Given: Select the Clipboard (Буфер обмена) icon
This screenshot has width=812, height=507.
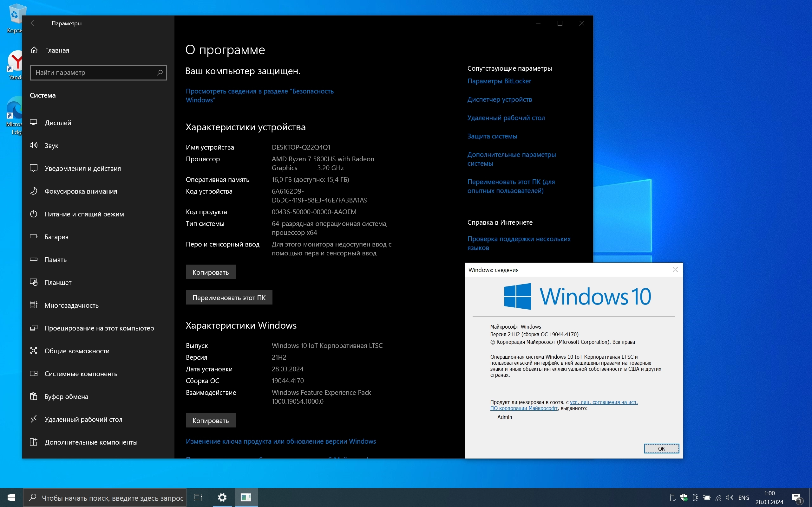Looking at the screenshot, I should pos(34,396).
